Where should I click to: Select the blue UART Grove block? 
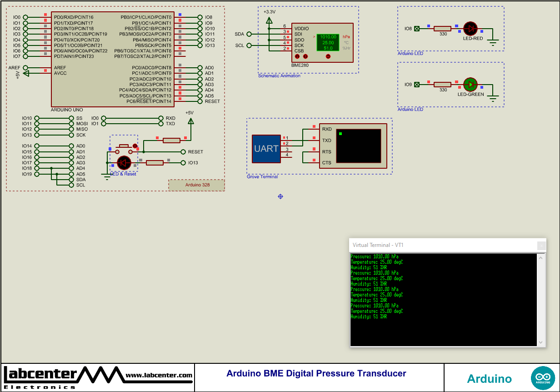tap(266, 149)
